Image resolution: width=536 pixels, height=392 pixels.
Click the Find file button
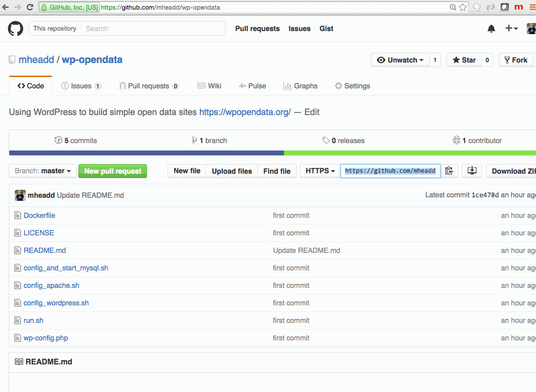tap(277, 171)
